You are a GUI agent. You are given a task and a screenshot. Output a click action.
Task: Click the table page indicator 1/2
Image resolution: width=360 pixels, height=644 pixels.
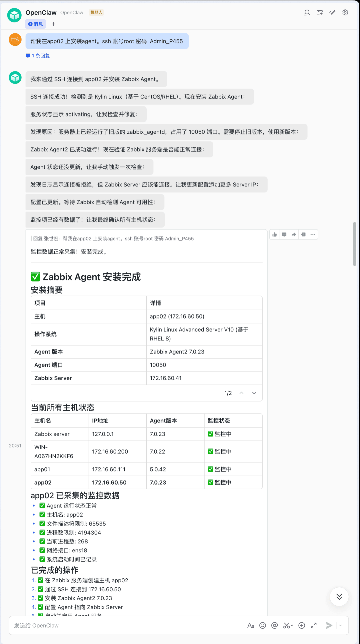click(228, 393)
